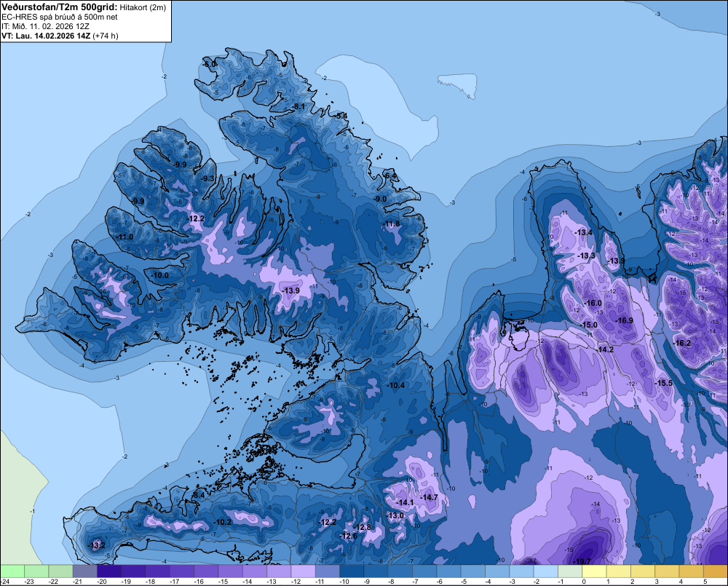This screenshot has height=586, width=728.
Task: Click the -13.4 temperature label
Action: coord(584,232)
